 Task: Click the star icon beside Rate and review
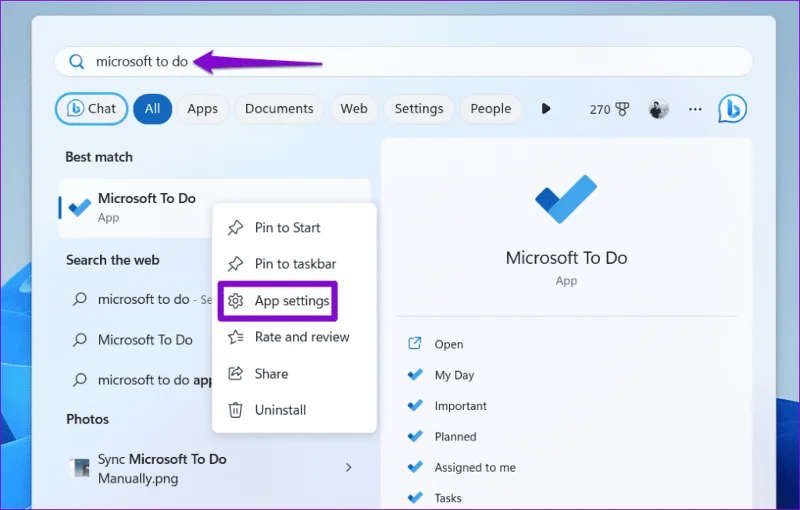(x=235, y=337)
